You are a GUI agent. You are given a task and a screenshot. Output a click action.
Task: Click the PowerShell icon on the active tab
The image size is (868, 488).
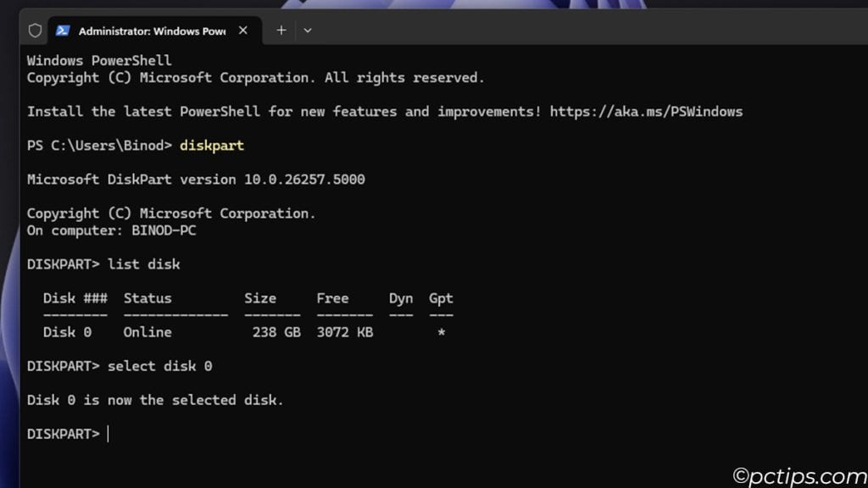pyautogui.click(x=62, y=30)
